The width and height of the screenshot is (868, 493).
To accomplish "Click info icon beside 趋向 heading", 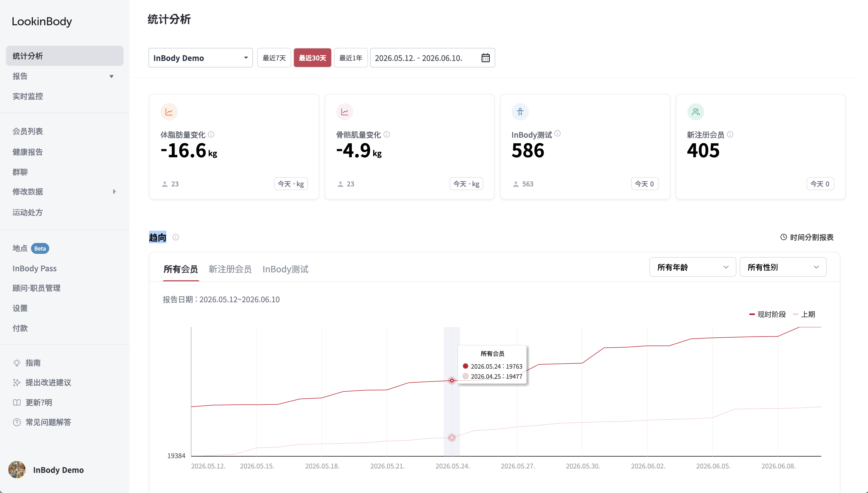I will [176, 237].
